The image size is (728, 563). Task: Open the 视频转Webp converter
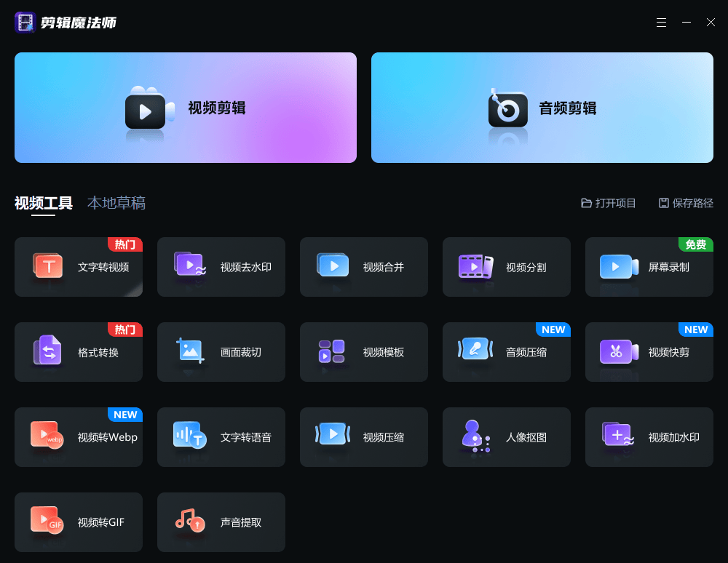(78, 437)
